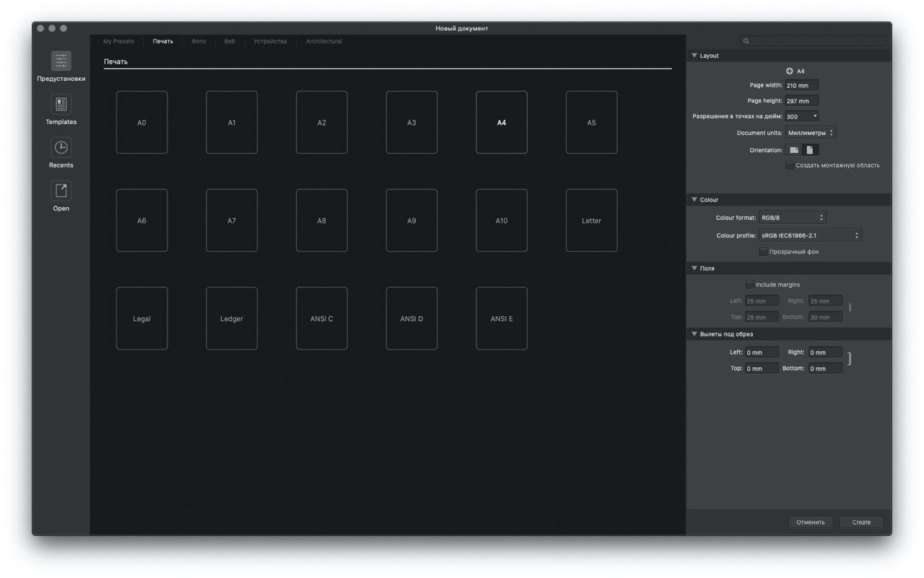
Task: Click the bleed Top field
Action: [762, 368]
